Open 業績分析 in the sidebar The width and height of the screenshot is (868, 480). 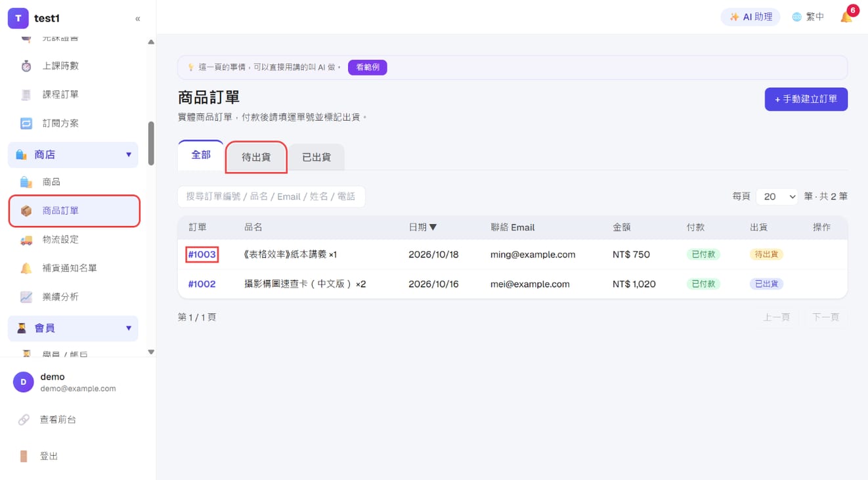coord(74,297)
